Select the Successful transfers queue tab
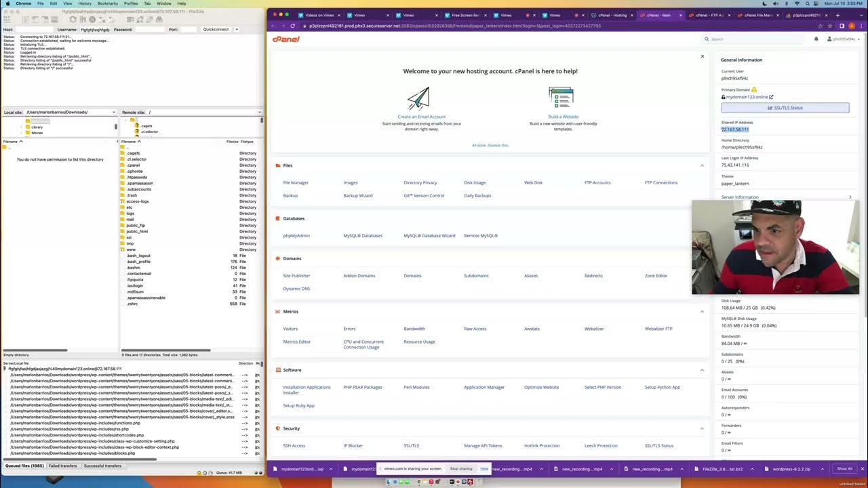868x488 pixels. [x=102, y=466]
